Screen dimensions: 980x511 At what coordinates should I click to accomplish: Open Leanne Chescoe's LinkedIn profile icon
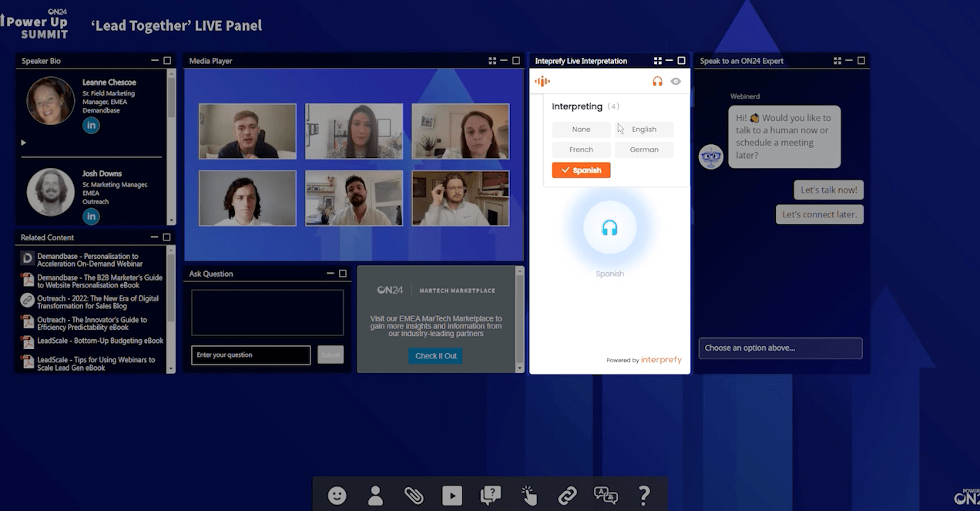(x=91, y=125)
